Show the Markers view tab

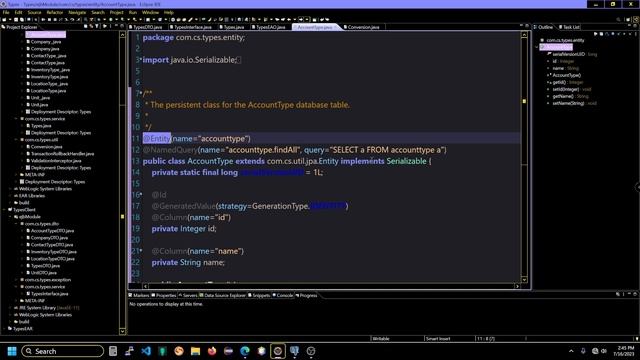(139, 295)
